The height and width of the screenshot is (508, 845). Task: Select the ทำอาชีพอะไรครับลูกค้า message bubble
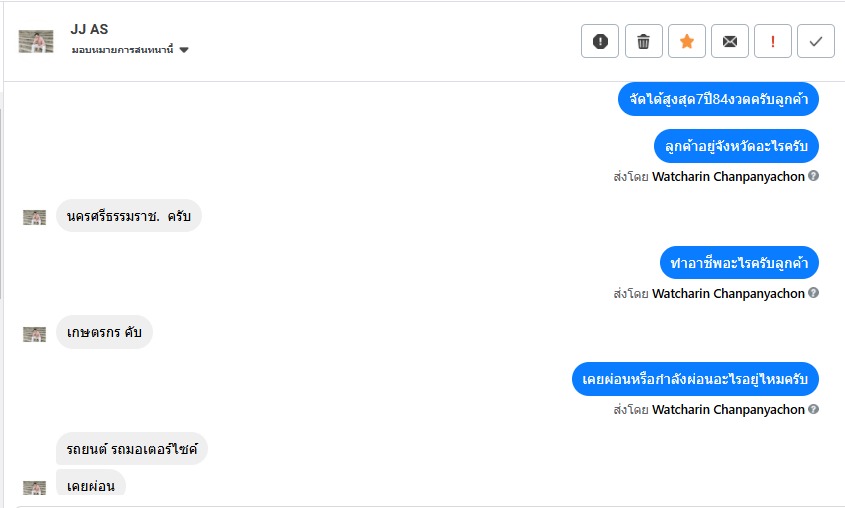[x=740, y=263]
